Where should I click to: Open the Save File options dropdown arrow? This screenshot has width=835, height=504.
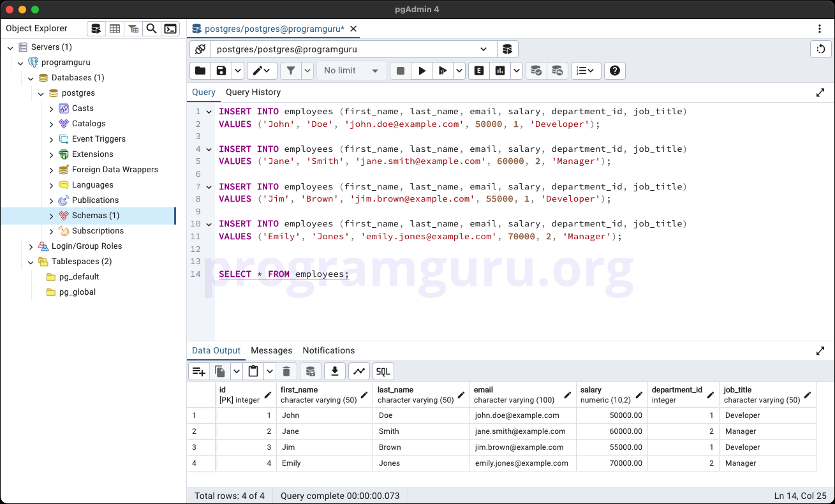click(x=237, y=71)
